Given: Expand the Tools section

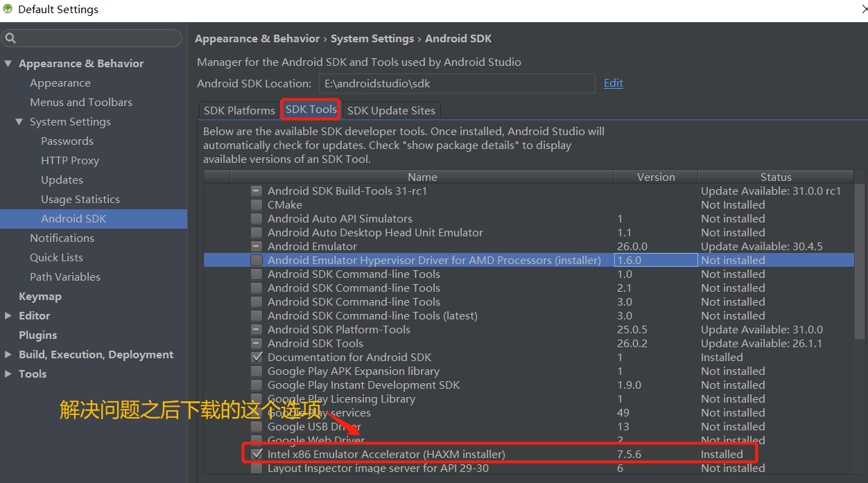Looking at the screenshot, I should (7, 374).
